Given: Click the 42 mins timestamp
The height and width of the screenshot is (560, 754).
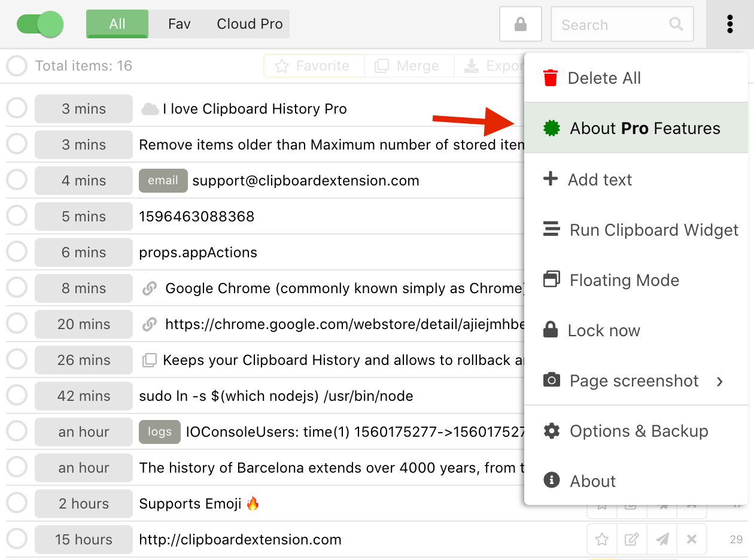Looking at the screenshot, I should [x=84, y=396].
